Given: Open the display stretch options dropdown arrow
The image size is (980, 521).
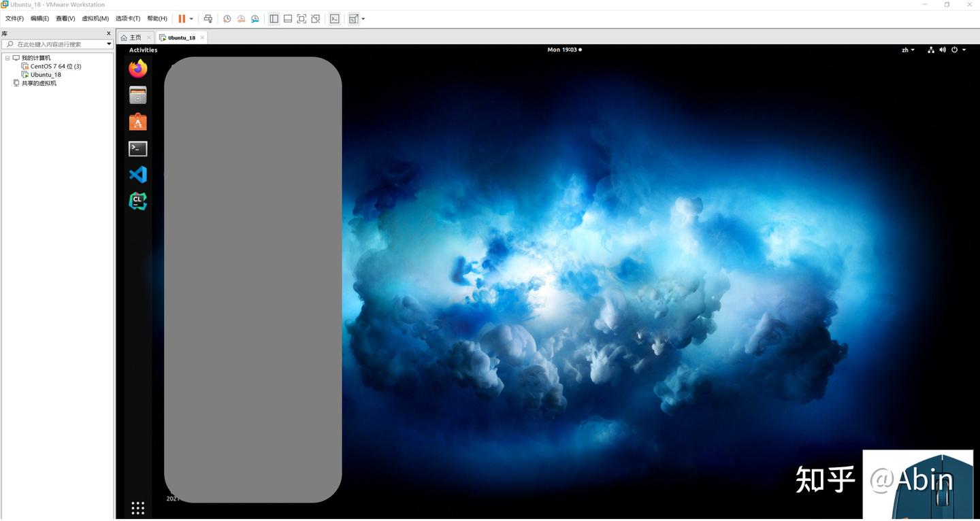Looking at the screenshot, I should 363,19.
